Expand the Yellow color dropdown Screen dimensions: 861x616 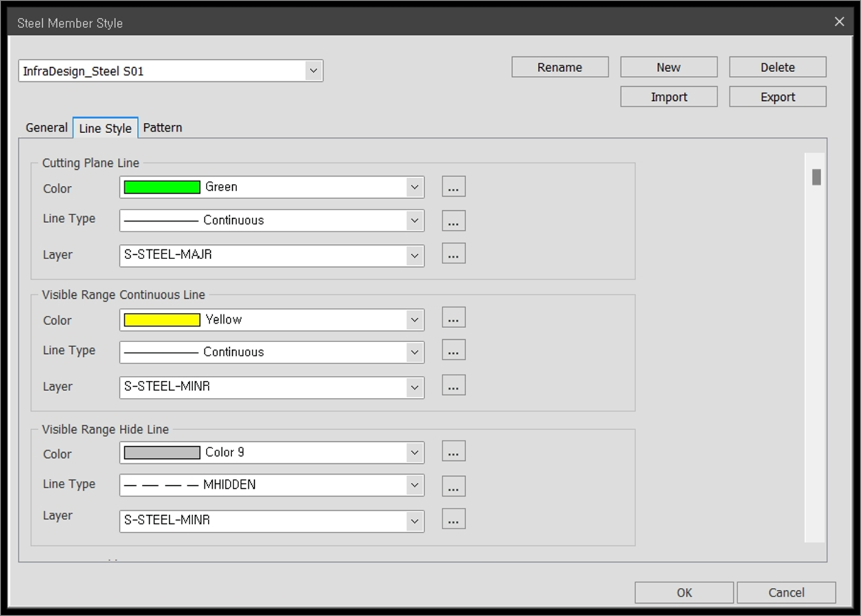pos(415,320)
